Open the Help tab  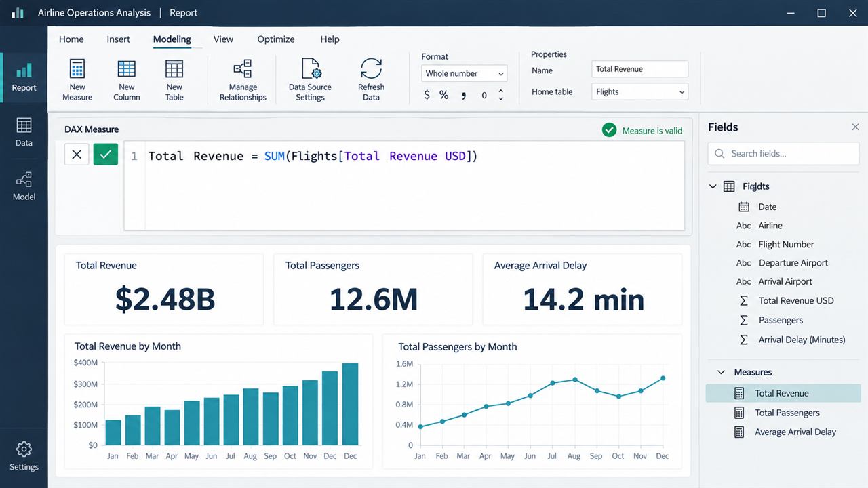coord(330,39)
